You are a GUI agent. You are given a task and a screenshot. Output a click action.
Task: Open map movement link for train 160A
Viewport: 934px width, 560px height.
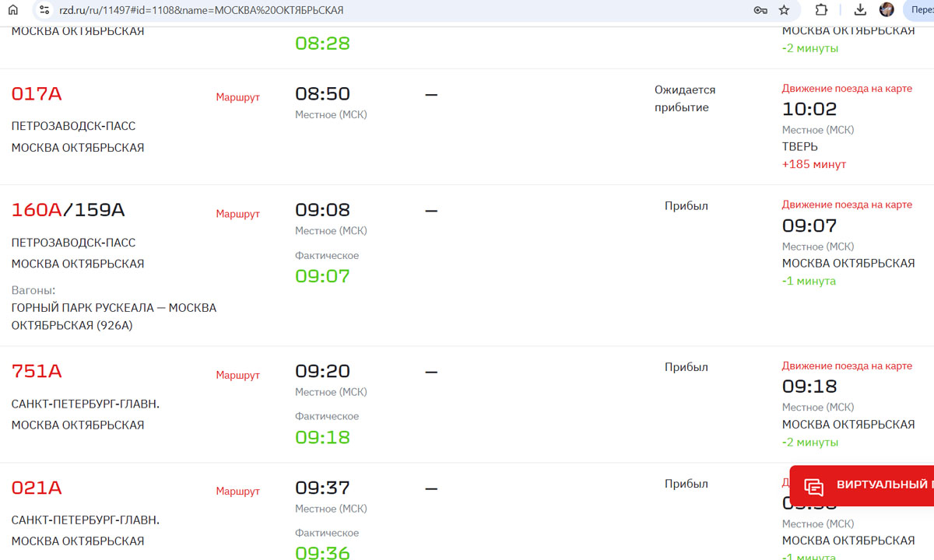pos(847,205)
